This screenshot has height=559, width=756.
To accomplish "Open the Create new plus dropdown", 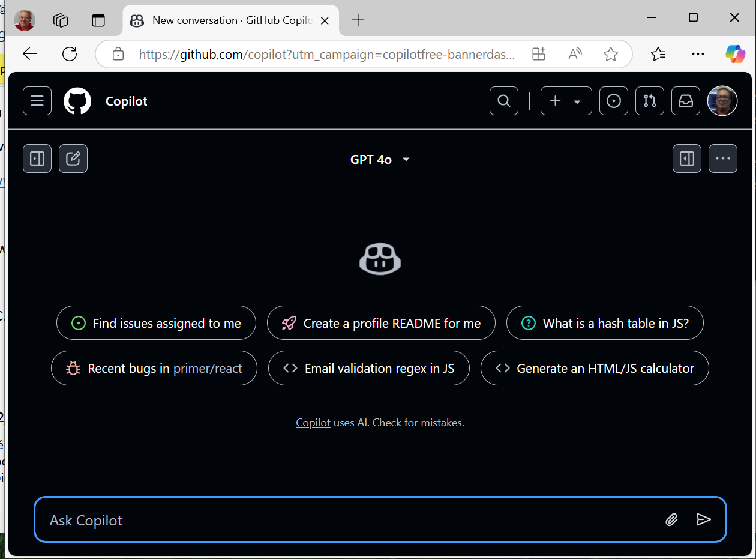I will pyautogui.click(x=566, y=101).
